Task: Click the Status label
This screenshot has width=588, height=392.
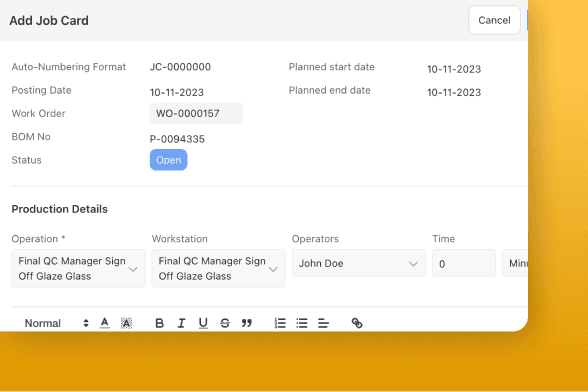Action: coord(26,160)
